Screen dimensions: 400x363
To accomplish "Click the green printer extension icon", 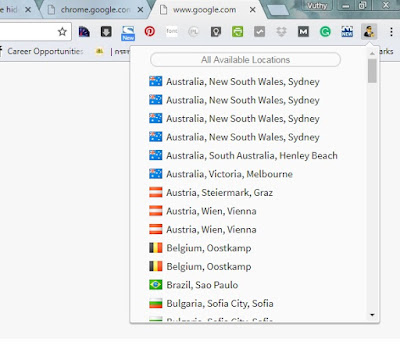I will tap(237, 32).
